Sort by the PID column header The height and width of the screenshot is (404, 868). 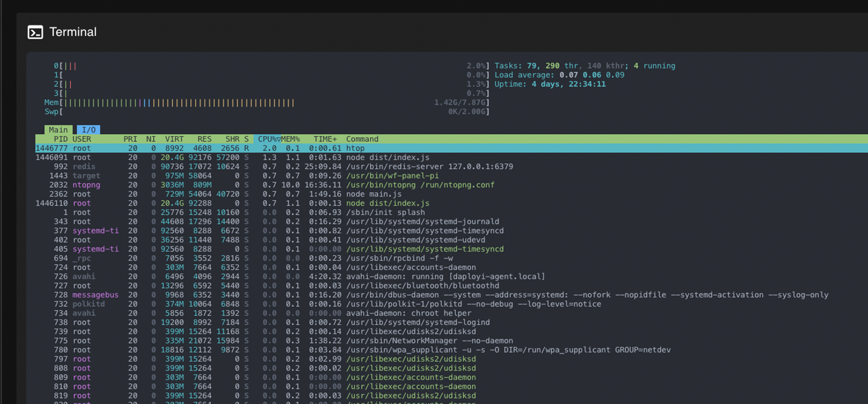point(61,139)
